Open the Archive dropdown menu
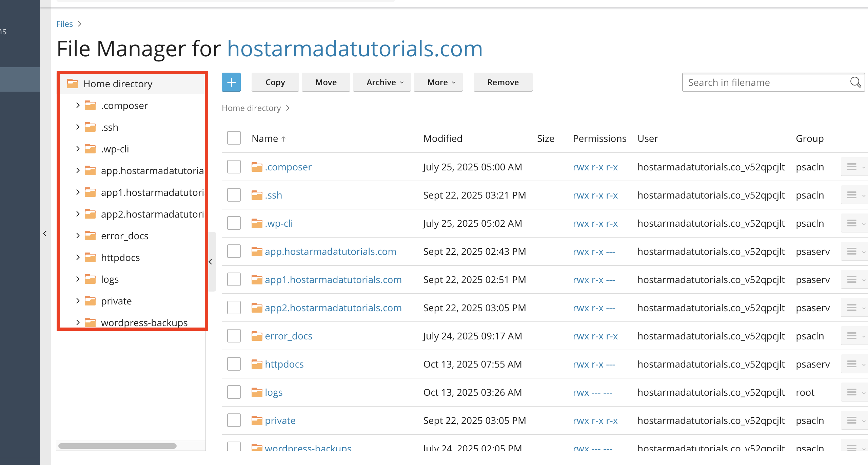This screenshot has width=868, height=465. coord(382,82)
